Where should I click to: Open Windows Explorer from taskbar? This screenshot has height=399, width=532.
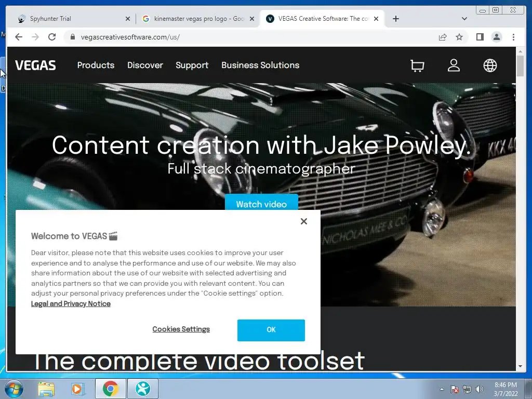46,389
